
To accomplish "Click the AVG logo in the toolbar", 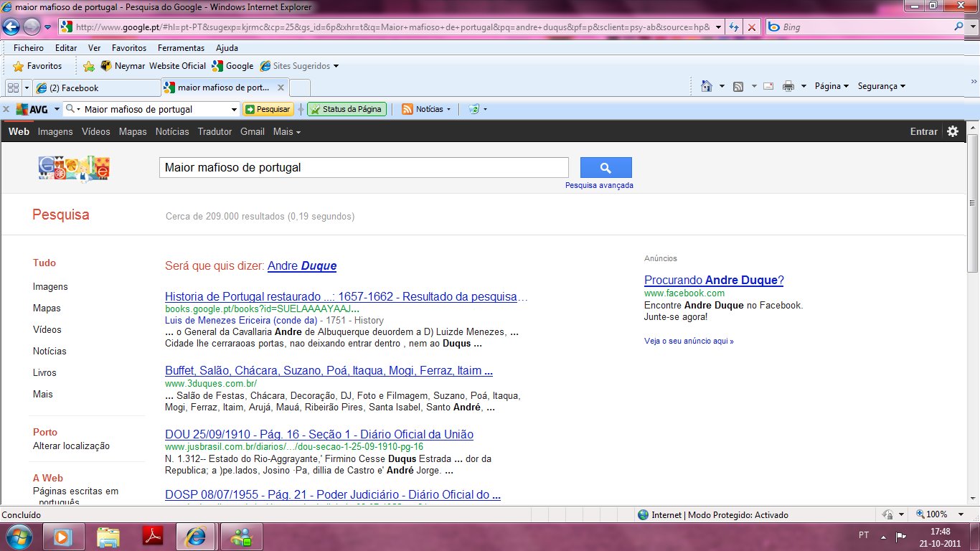I will pos(32,109).
